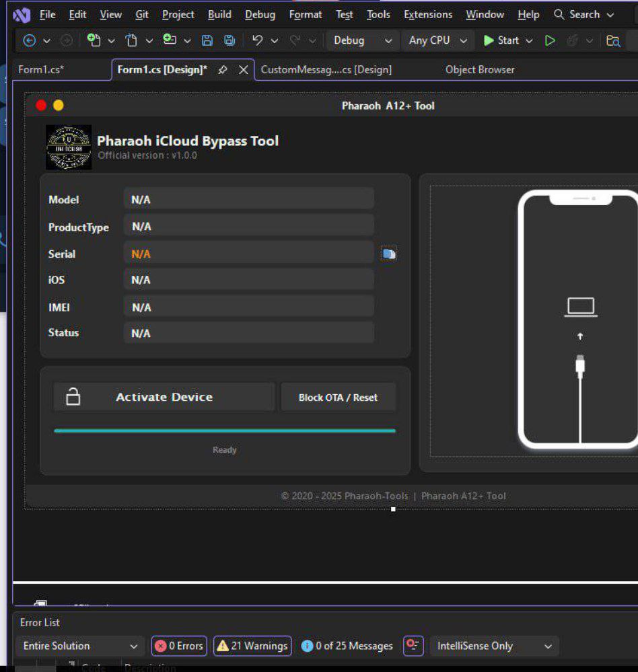
Task: Click the New Item toolbar icon
Action: click(x=94, y=40)
